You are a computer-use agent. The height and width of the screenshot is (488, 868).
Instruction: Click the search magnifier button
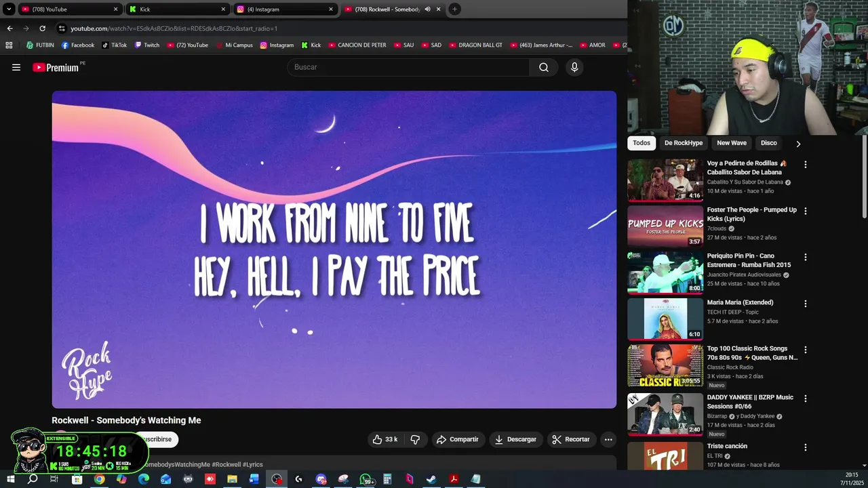coord(544,67)
